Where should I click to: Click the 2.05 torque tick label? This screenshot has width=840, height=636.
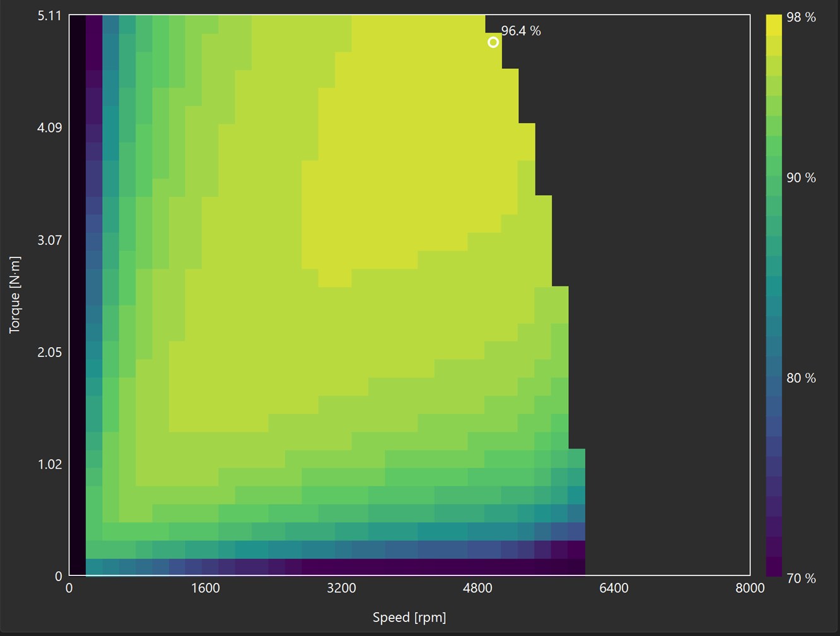coord(50,352)
